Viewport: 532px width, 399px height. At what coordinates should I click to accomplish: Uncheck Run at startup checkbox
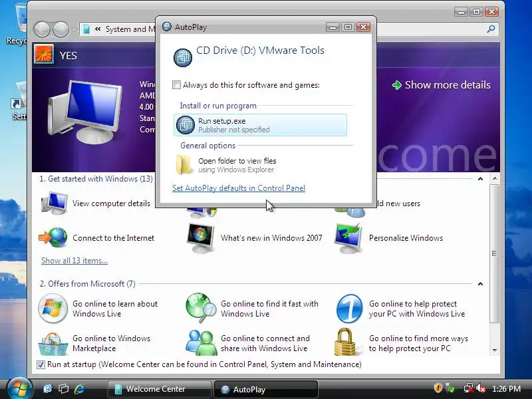click(41, 364)
